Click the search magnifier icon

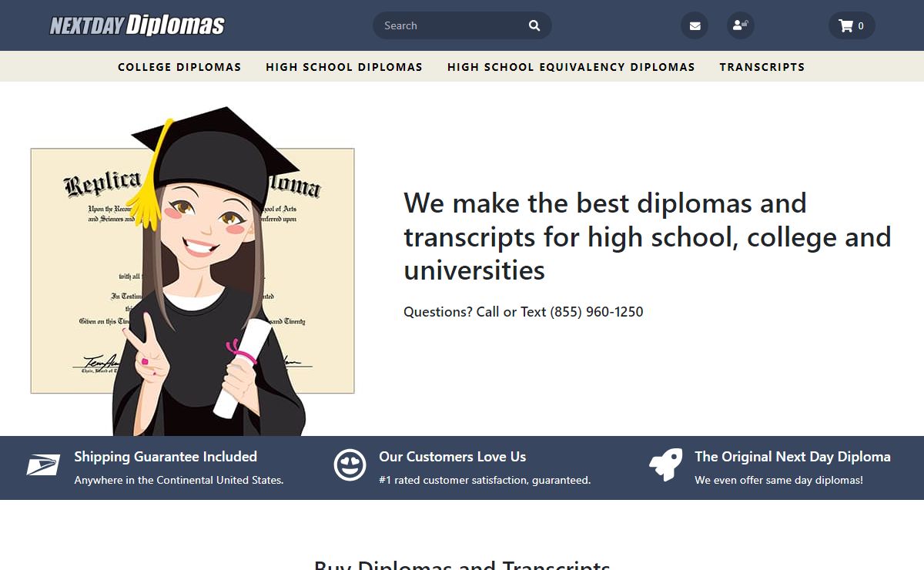click(534, 25)
